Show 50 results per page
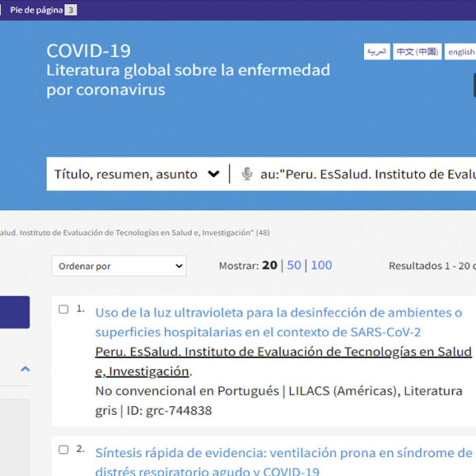Screen dimensions: 476x476 294,265
